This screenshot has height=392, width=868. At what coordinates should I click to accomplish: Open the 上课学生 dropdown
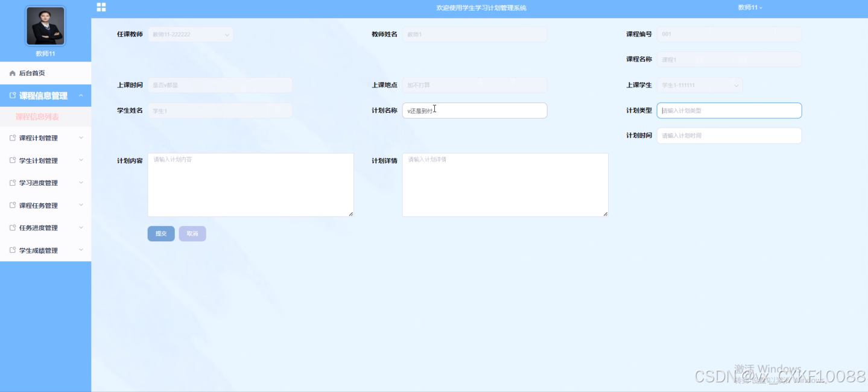click(x=700, y=85)
